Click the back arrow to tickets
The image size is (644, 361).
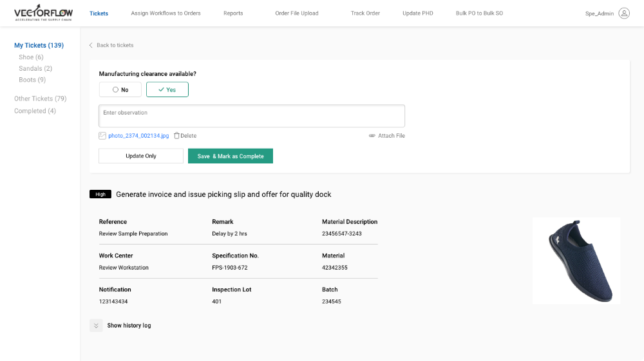click(91, 46)
